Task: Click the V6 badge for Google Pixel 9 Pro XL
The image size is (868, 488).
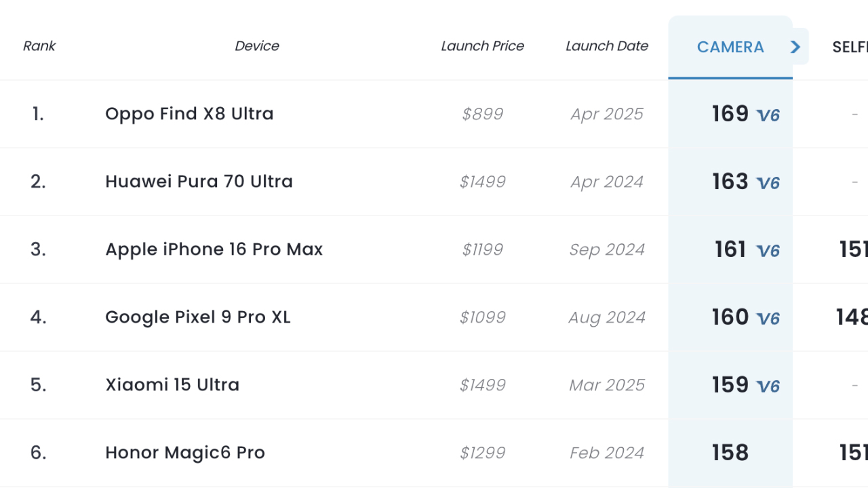Action: click(768, 319)
